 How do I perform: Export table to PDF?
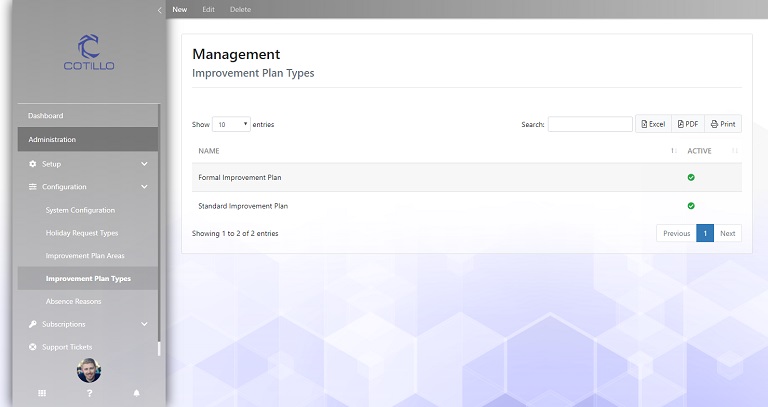coord(688,124)
